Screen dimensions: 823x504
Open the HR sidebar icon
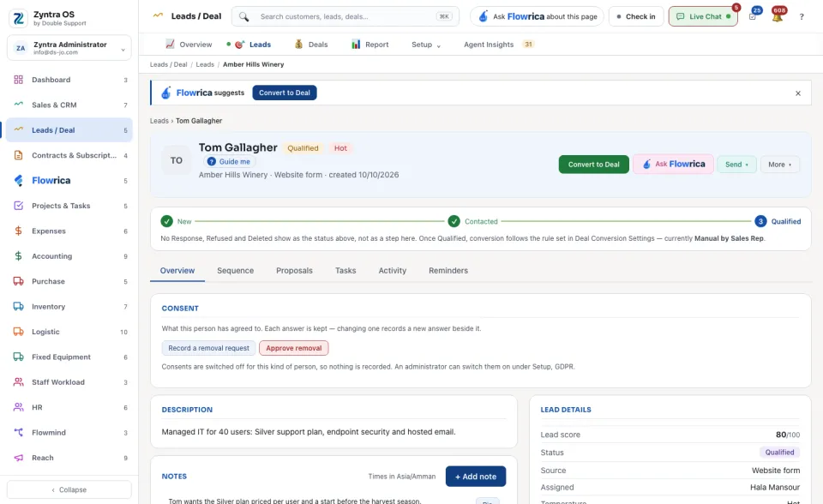(x=18, y=407)
